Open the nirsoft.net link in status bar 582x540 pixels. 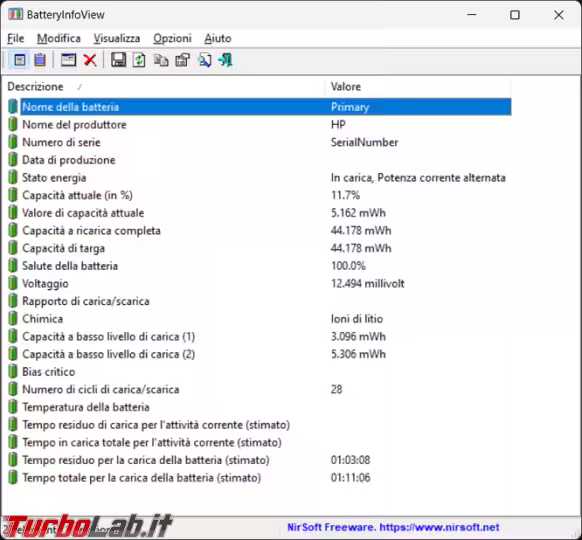[x=439, y=527]
